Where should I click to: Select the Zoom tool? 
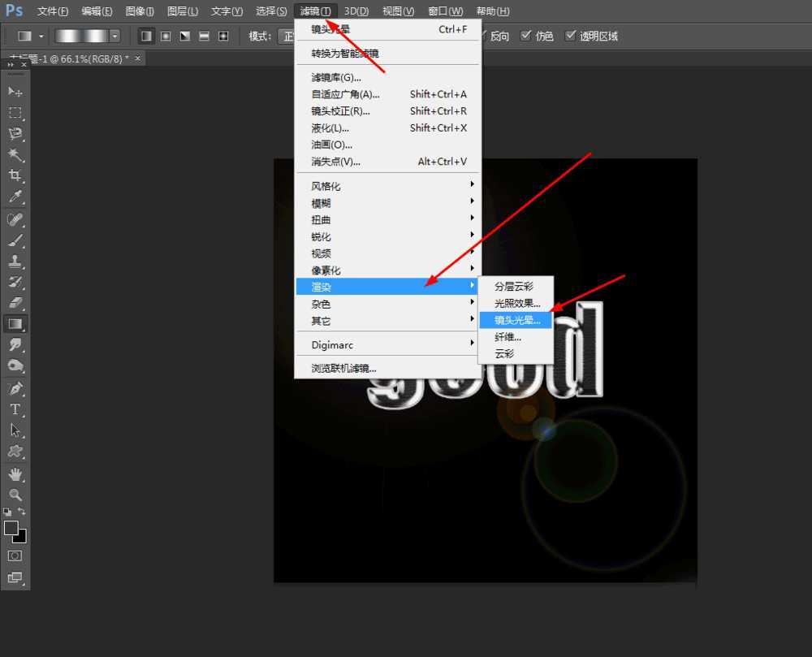(x=15, y=495)
